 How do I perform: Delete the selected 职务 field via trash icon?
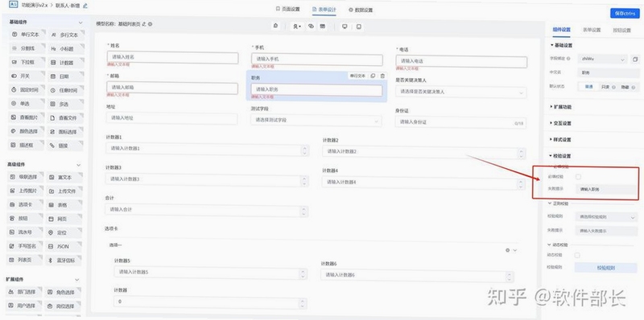382,76
